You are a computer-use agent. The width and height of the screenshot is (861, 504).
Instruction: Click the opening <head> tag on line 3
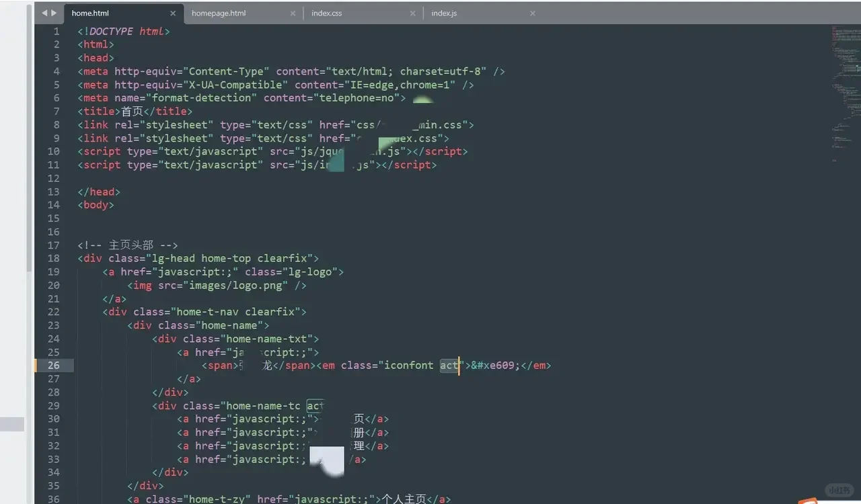click(x=96, y=58)
